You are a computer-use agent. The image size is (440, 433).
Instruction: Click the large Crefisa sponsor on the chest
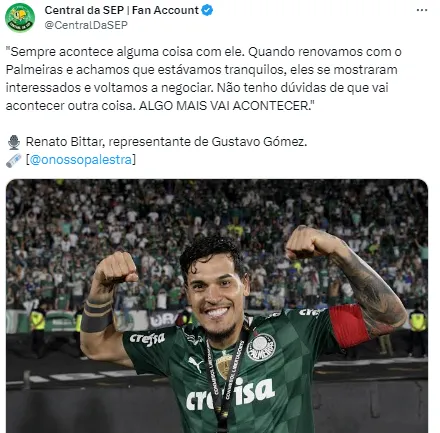(x=230, y=393)
